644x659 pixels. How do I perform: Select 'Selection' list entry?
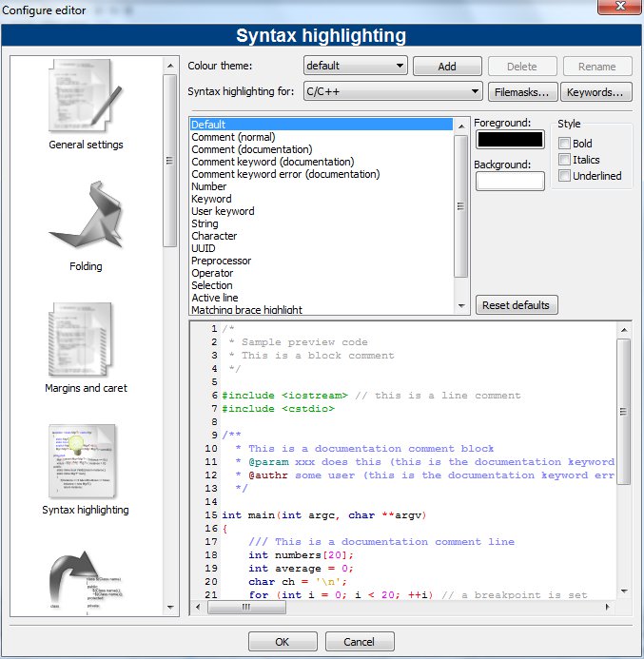[x=322, y=285]
